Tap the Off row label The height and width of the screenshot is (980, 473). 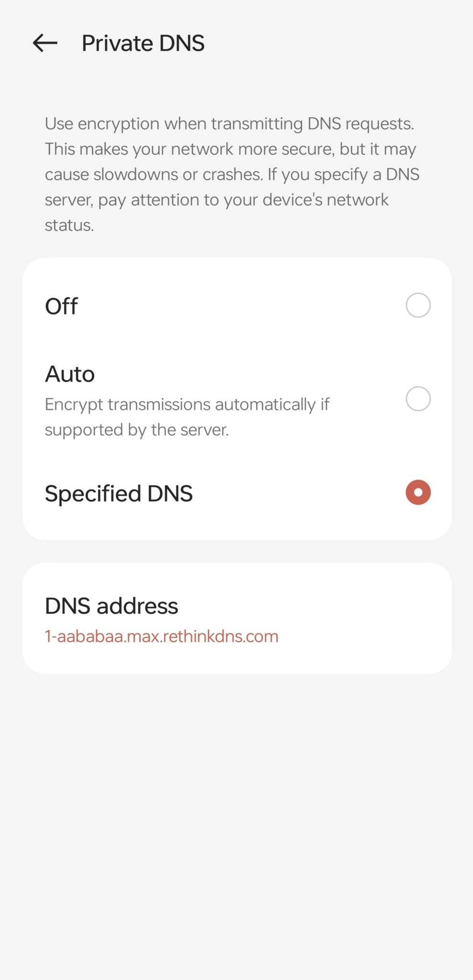coord(61,306)
